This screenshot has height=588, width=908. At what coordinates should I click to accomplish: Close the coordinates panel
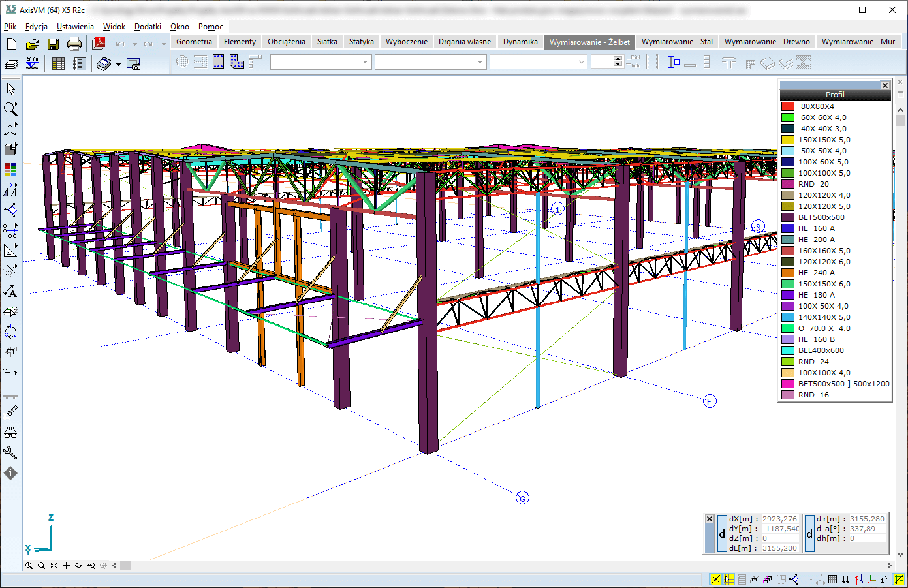click(x=710, y=519)
